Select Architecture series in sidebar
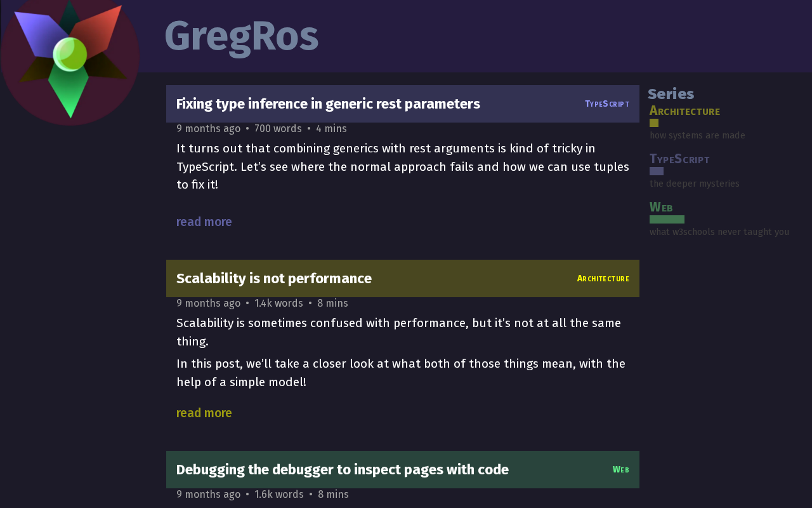Screen dimensions: 812x508 (x=684, y=111)
